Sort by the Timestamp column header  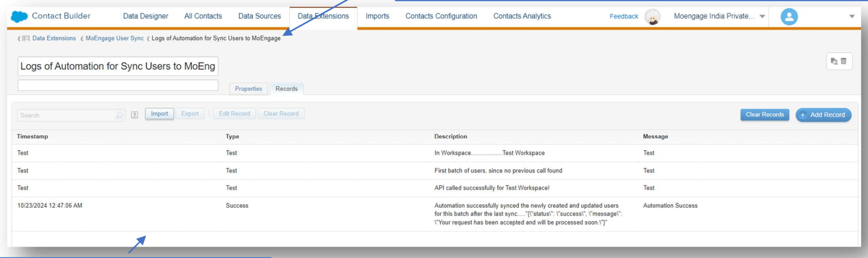[32, 136]
